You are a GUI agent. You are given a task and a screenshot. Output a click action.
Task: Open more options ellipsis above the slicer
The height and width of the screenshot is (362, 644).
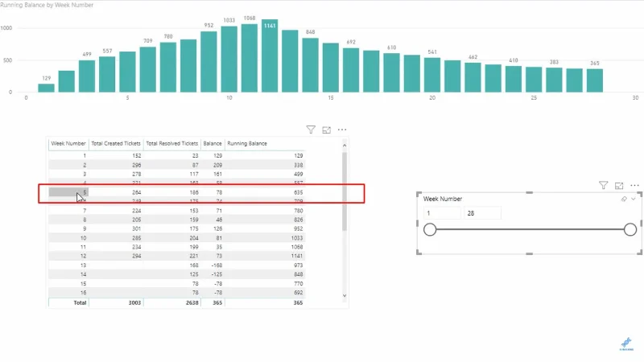point(634,186)
